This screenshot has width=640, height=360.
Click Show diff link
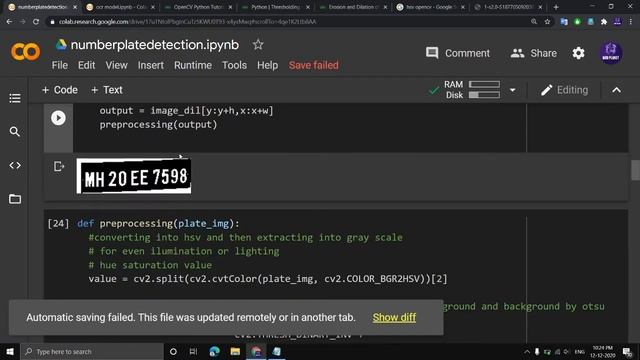pyautogui.click(x=394, y=318)
